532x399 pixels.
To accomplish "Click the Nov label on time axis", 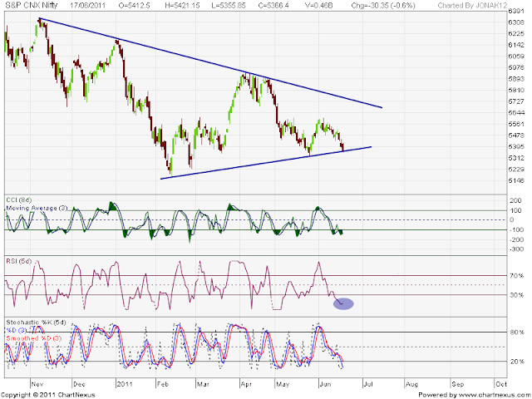I will (x=37, y=384).
